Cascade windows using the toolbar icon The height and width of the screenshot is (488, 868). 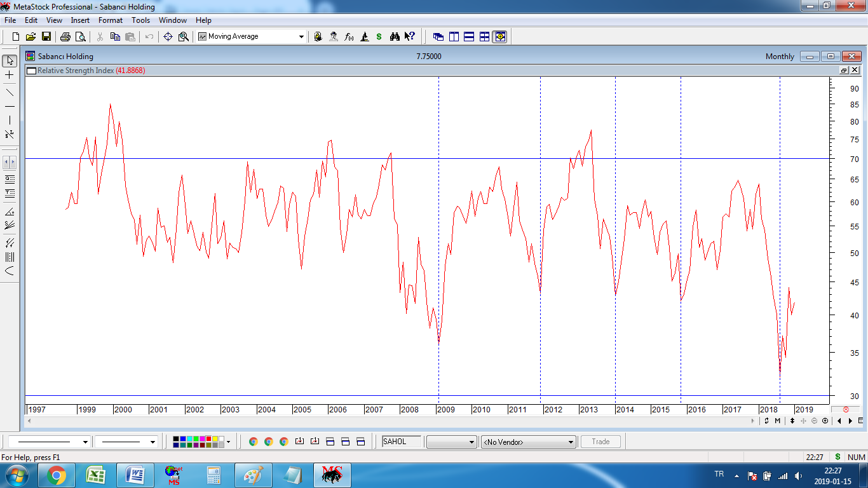tap(438, 37)
